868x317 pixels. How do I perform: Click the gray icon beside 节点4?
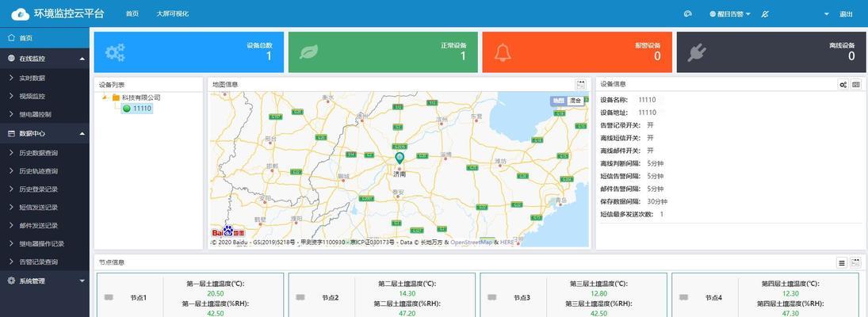click(x=683, y=298)
